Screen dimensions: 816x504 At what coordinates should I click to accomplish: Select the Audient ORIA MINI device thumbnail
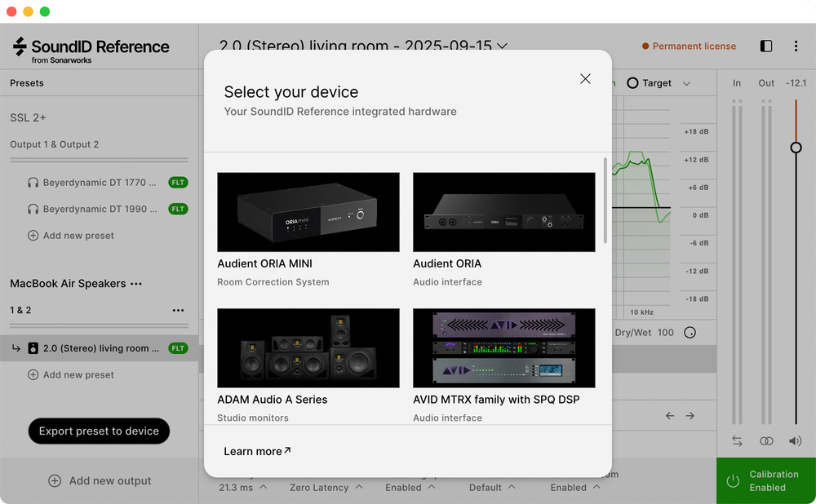[308, 211]
